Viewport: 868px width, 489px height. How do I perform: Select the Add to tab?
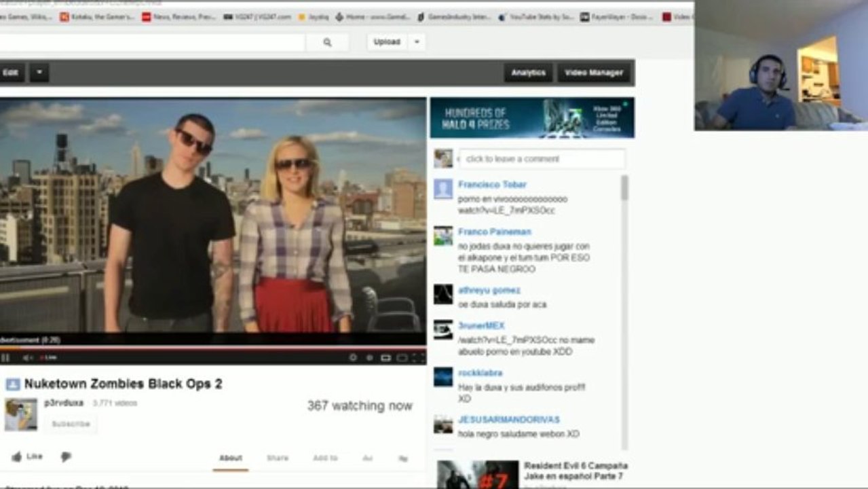pos(325,458)
